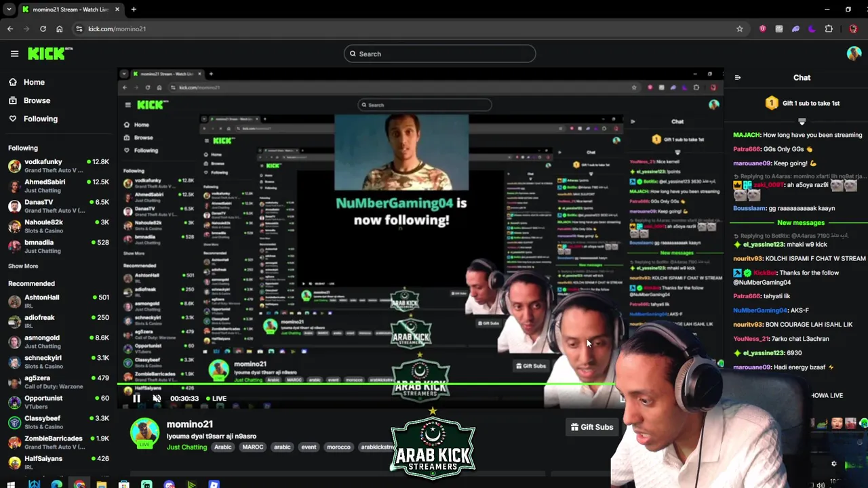Open the Kick hamburger sidebar menu

(x=14, y=54)
